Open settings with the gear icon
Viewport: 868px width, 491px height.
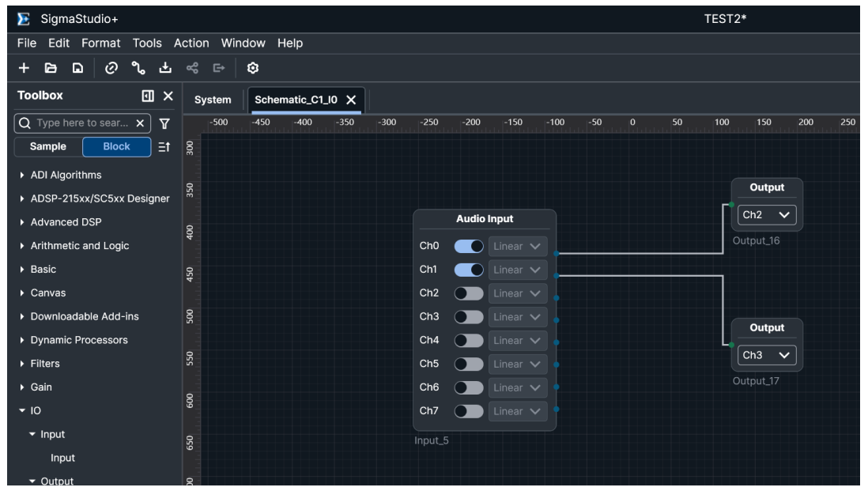click(x=253, y=68)
